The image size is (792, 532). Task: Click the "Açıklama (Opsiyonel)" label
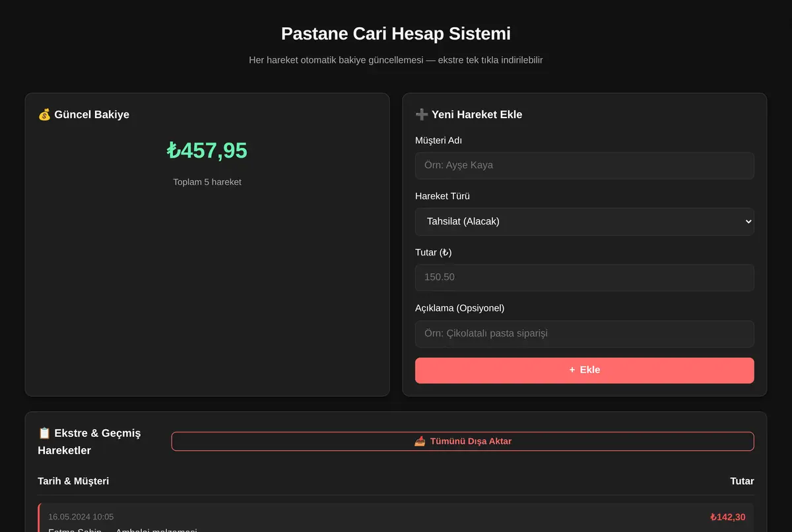point(459,308)
